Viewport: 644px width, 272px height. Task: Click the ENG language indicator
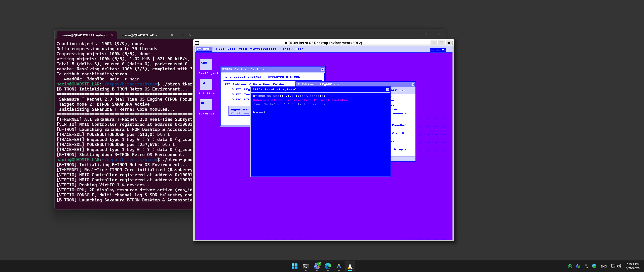tap(603, 266)
